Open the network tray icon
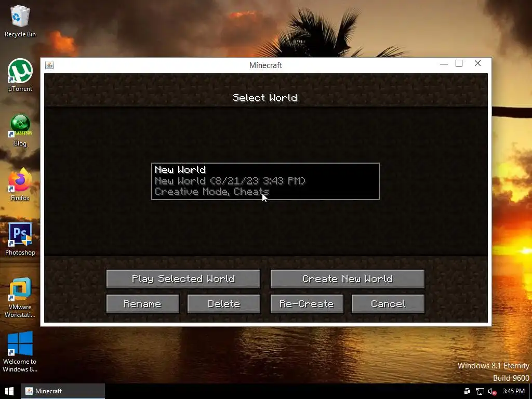This screenshot has width=532, height=399. click(480, 392)
